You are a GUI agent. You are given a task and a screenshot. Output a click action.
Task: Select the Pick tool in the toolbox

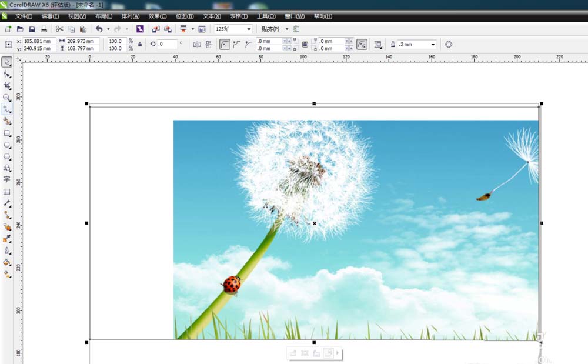7,62
